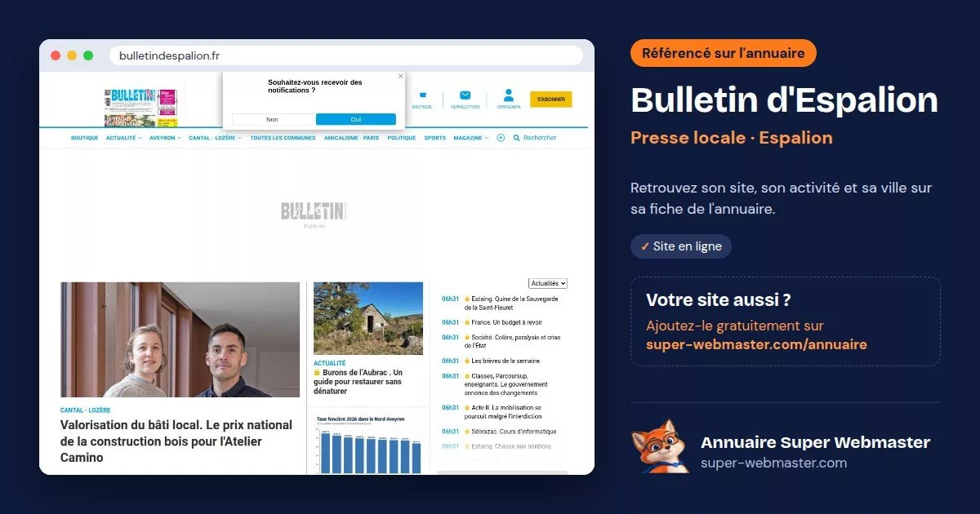The height and width of the screenshot is (514, 980).
Task: Click the Bulletin newspaper cover logo
Action: 140,107
